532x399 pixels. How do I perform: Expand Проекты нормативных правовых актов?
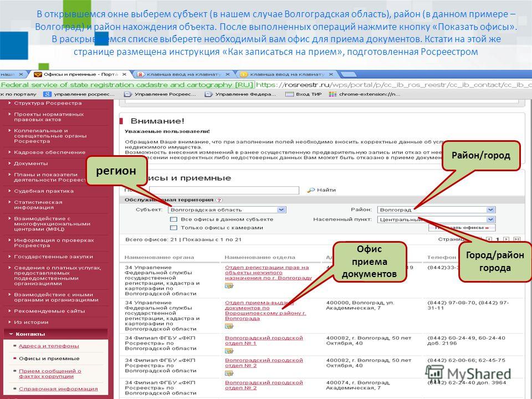click(x=49, y=117)
